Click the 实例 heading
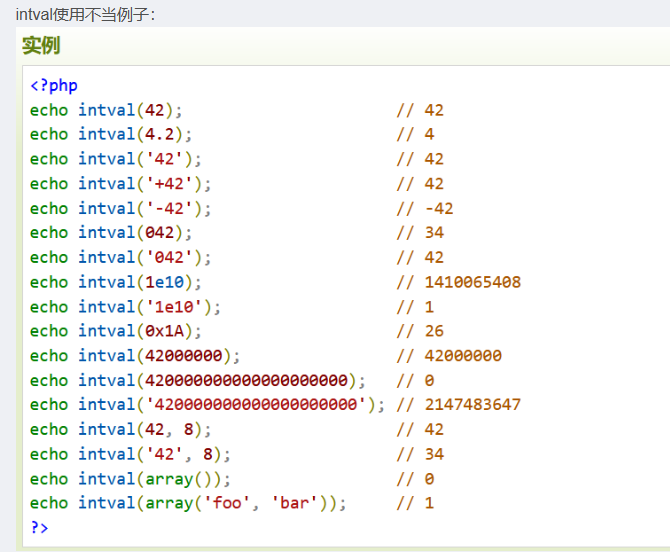This screenshot has height=552, width=670. coord(41,45)
